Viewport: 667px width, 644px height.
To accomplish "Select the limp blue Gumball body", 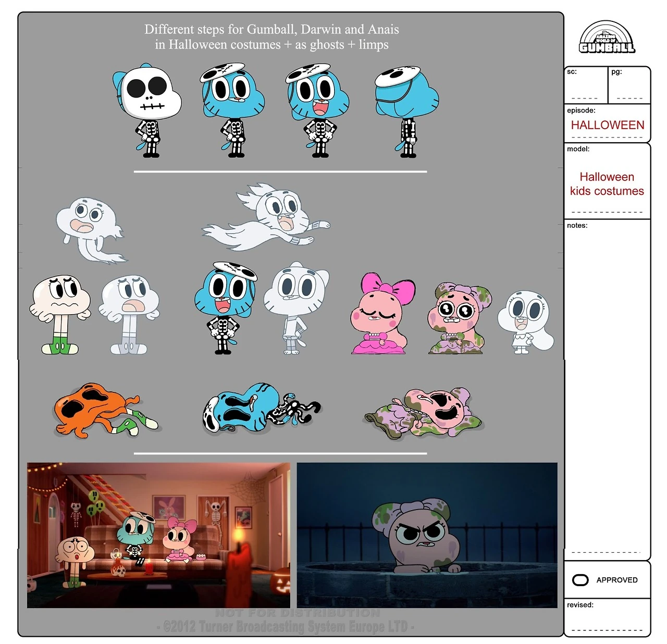I will pos(261,408).
